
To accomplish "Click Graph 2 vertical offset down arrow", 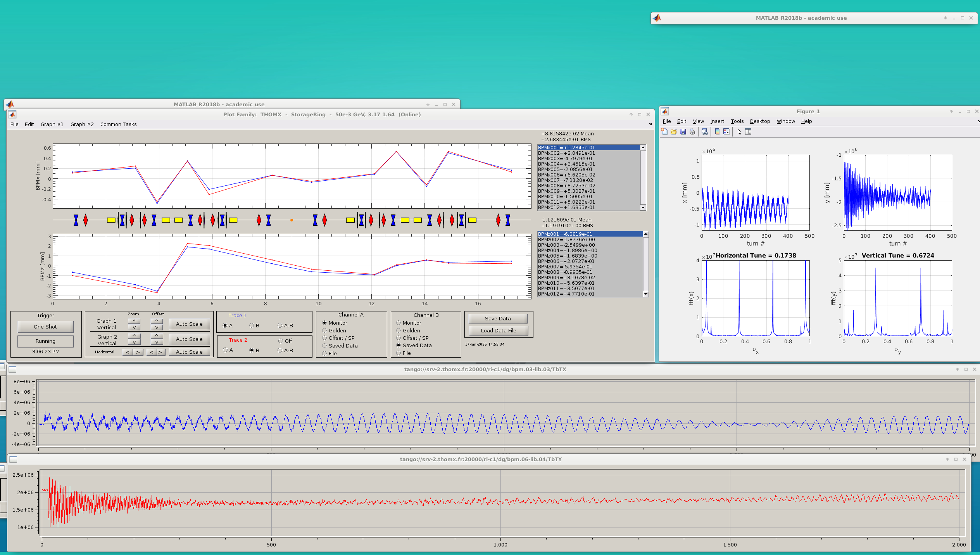I will coord(157,342).
